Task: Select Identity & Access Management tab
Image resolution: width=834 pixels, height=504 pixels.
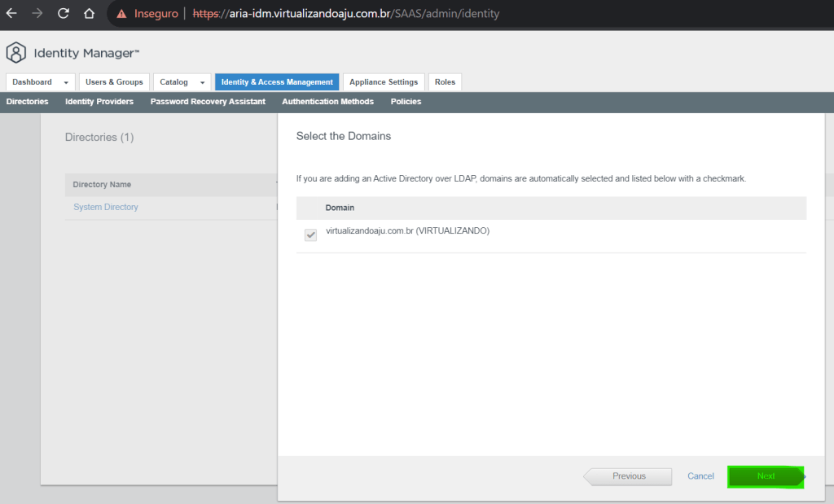Action: click(277, 82)
